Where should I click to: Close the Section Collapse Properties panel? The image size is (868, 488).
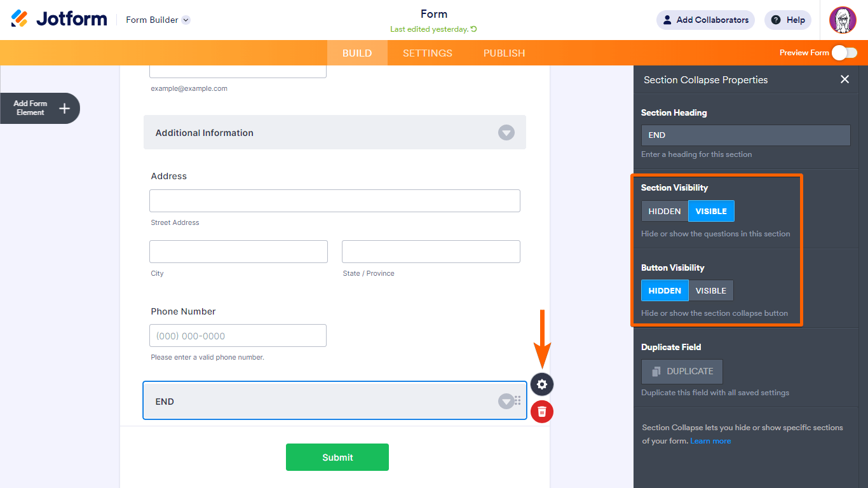[x=844, y=79]
